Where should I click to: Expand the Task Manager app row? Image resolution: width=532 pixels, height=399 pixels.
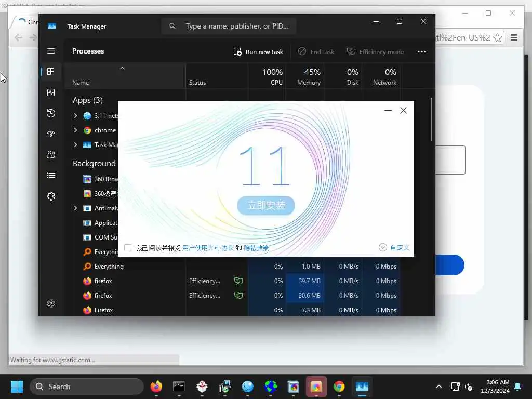(76, 145)
